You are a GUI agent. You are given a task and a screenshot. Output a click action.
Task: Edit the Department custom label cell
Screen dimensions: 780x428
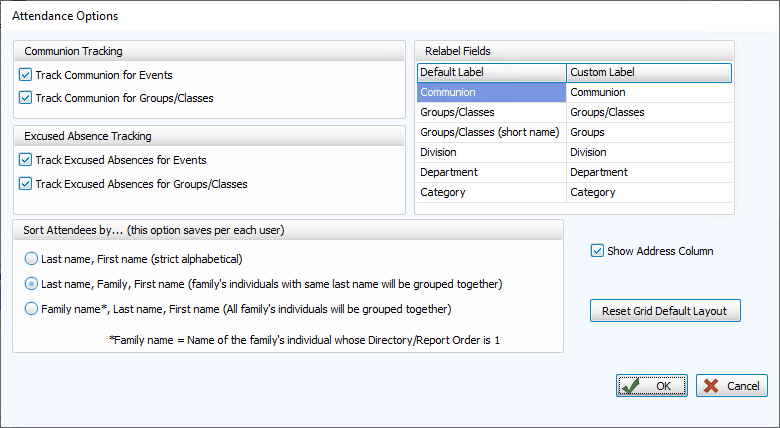tap(648, 172)
